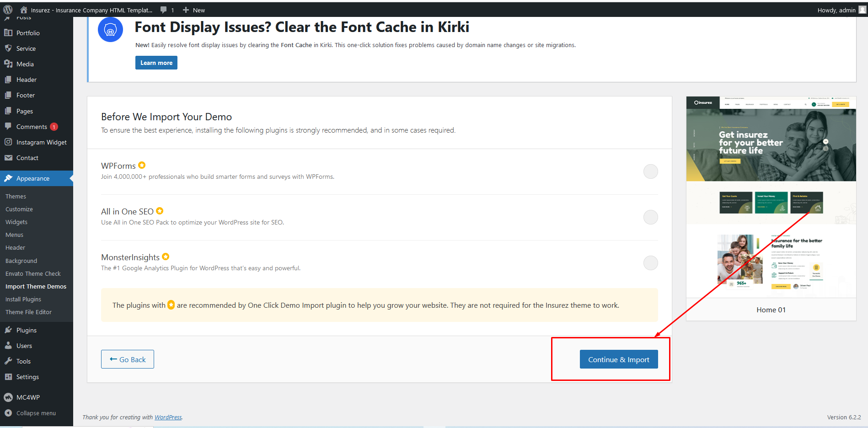Click the Plugins plug icon
Viewport: 868px width, 428px height.
8,330
